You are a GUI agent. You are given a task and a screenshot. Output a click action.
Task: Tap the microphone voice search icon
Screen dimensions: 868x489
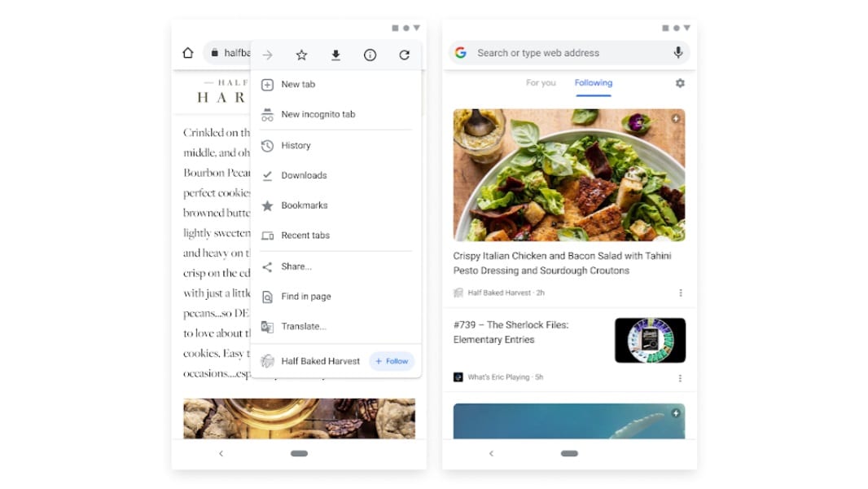tap(677, 53)
